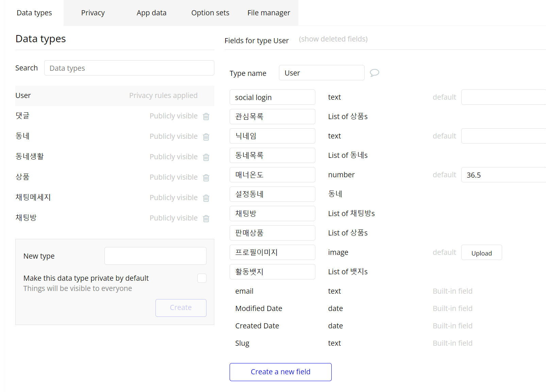Viewport: 546px width, 392px height.
Task: Click the 'number' type of 매너온도
Action: point(341,175)
